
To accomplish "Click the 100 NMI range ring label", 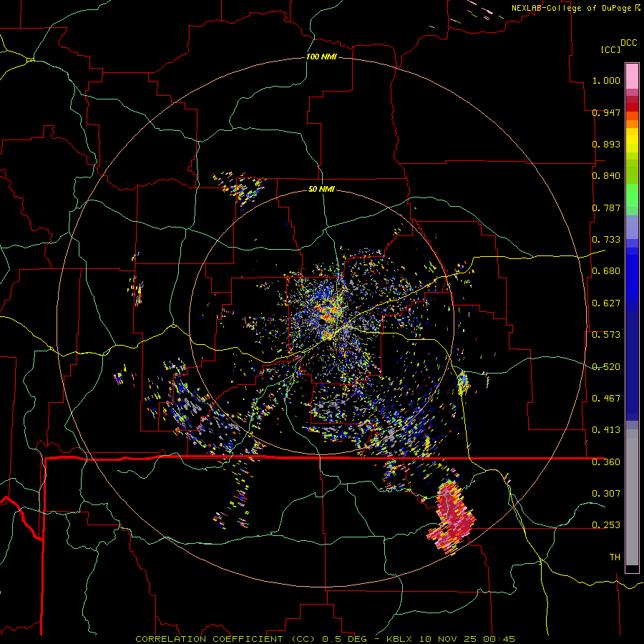I will click(x=321, y=57).
